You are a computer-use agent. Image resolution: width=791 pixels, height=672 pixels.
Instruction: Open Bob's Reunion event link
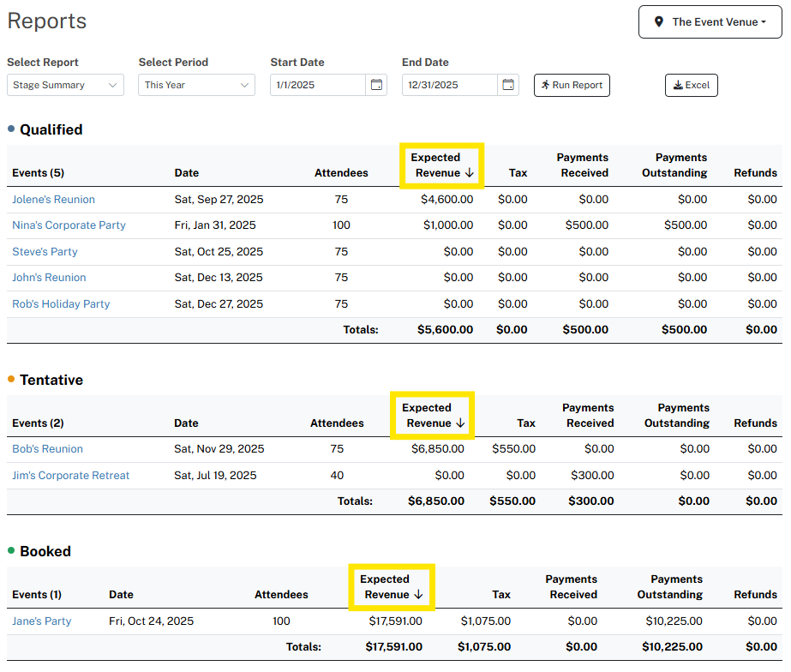click(x=47, y=449)
